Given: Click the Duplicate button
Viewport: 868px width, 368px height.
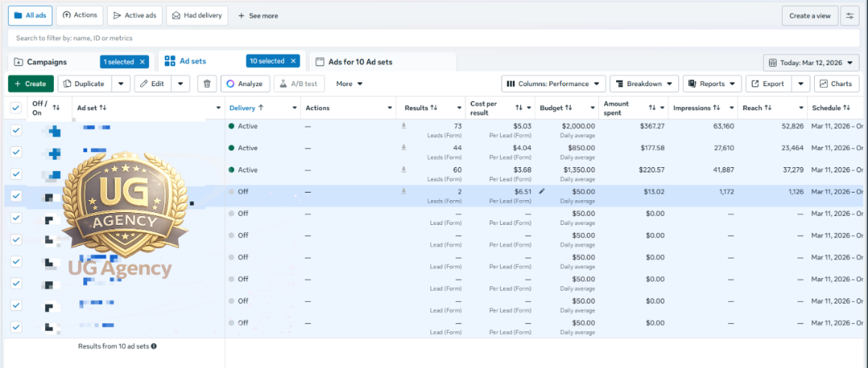Looking at the screenshot, I should (x=85, y=83).
